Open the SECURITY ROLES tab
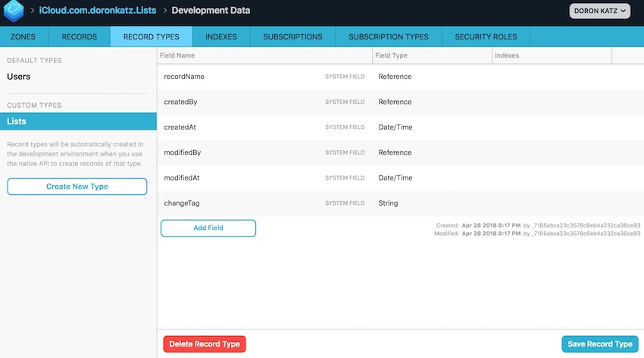 coord(486,36)
